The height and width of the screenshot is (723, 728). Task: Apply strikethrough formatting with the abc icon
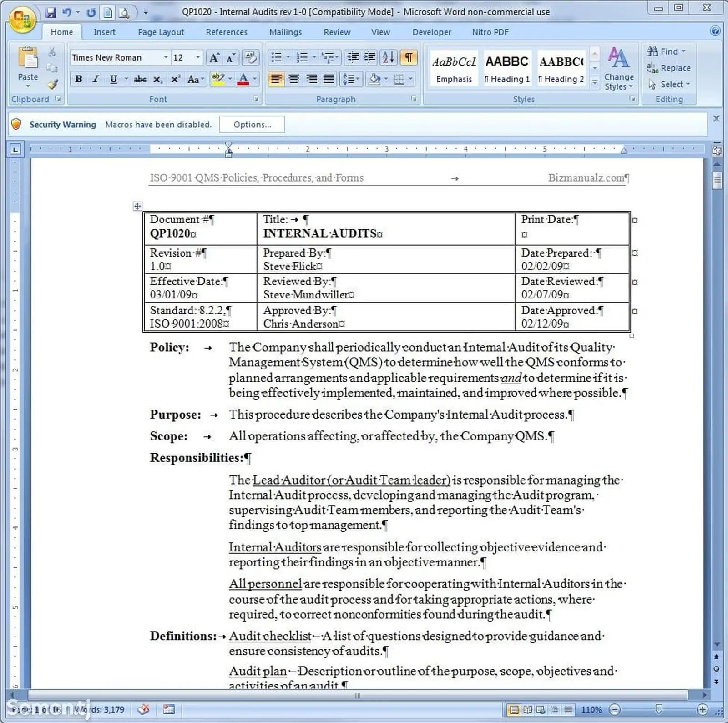pyautogui.click(x=140, y=80)
